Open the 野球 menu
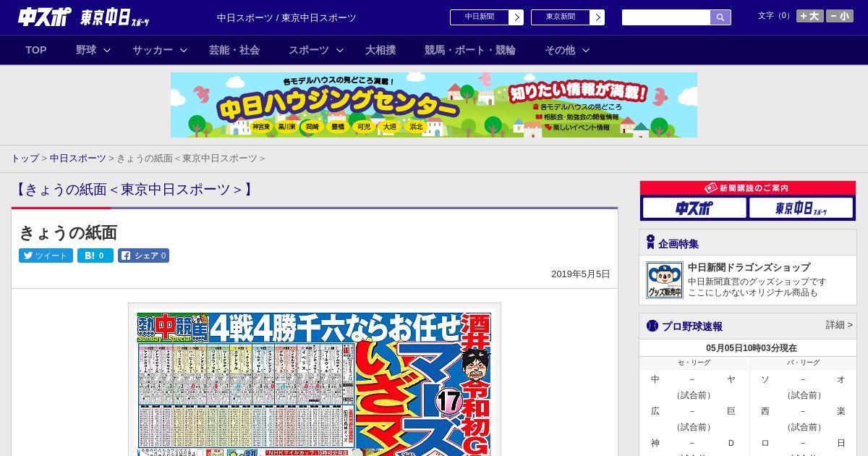This screenshot has height=456, width=868. click(86, 50)
